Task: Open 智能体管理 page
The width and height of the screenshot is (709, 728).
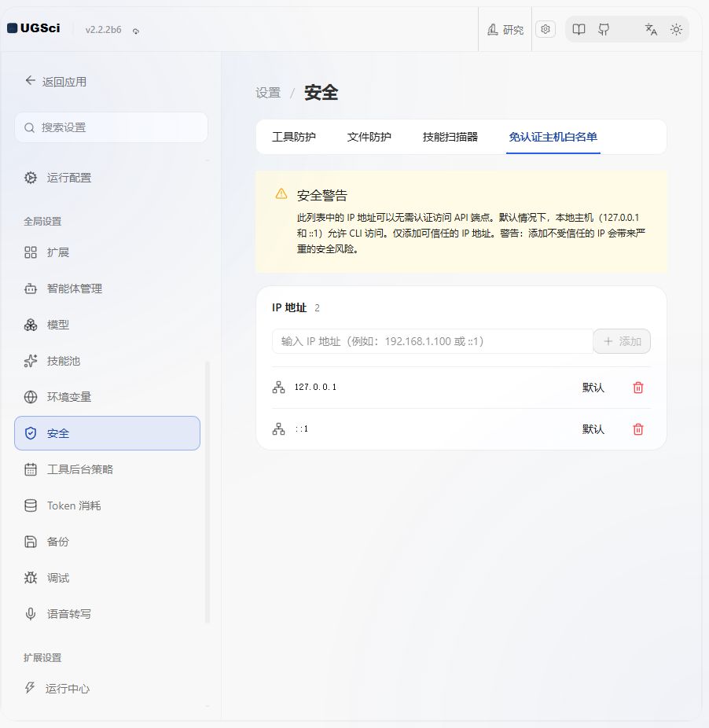Action: coord(107,289)
